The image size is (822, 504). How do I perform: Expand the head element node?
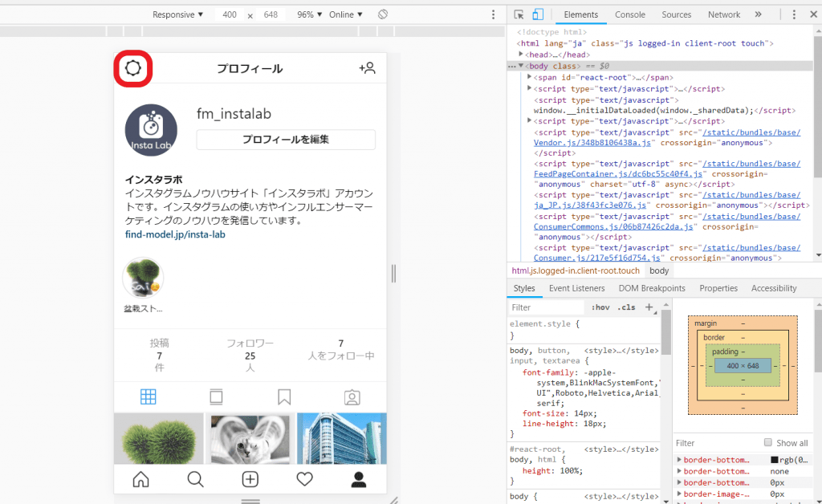tap(521, 55)
